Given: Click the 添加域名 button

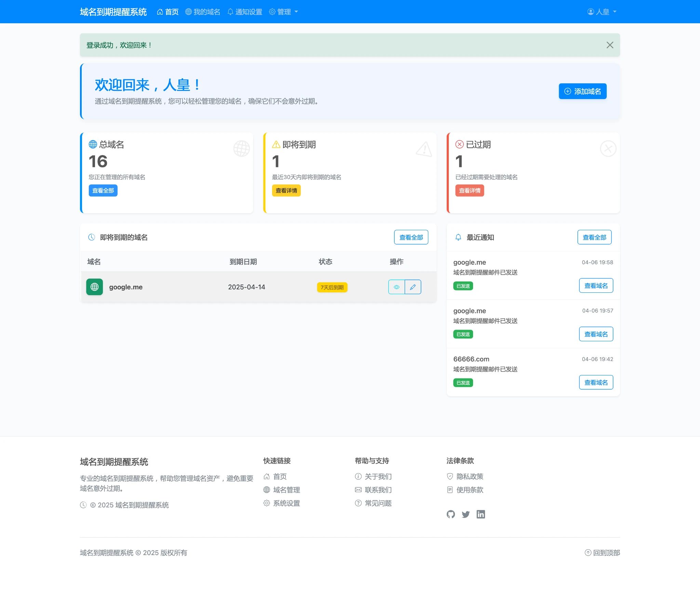Looking at the screenshot, I should [x=582, y=91].
